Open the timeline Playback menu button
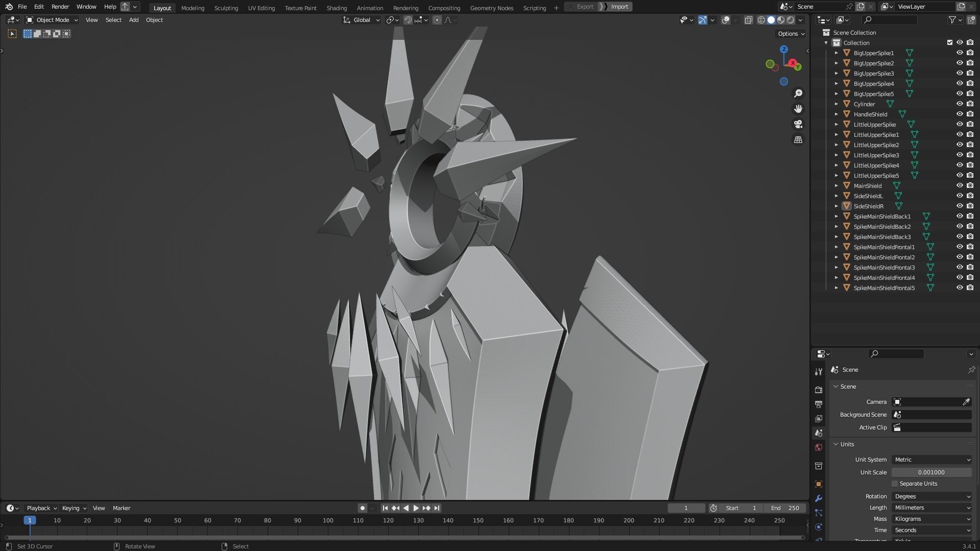The image size is (980, 551). click(41, 508)
